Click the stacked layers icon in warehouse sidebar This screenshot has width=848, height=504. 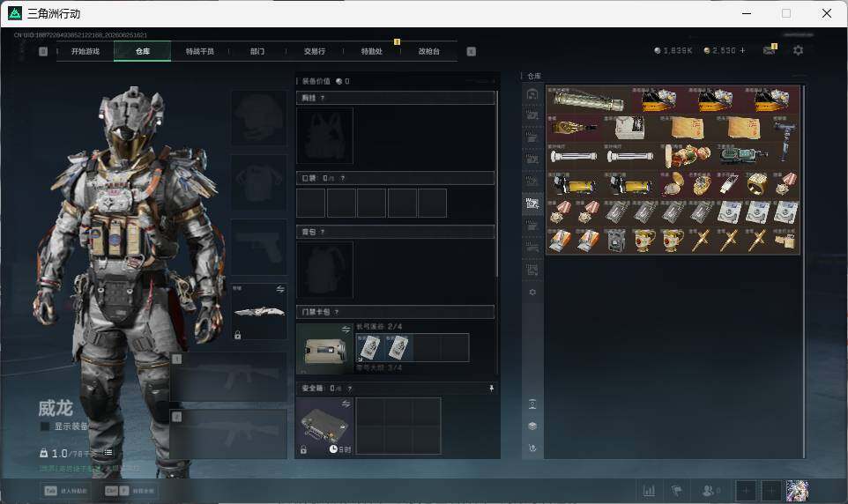(x=532, y=426)
